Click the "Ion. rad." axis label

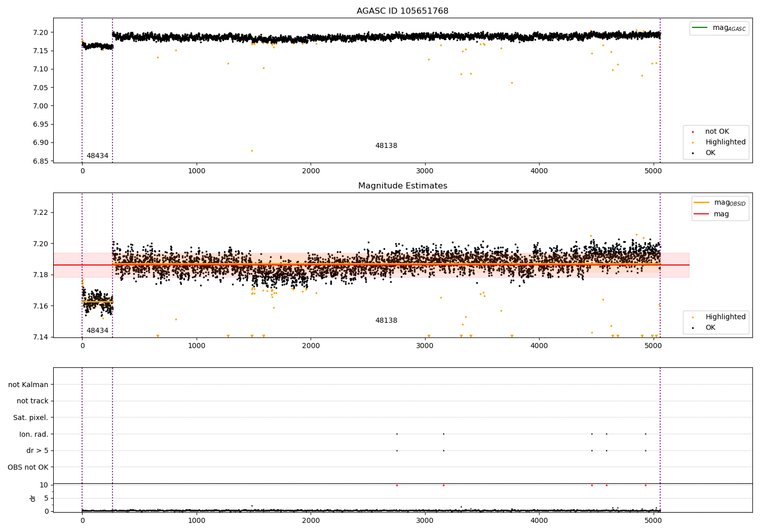[x=34, y=434]
